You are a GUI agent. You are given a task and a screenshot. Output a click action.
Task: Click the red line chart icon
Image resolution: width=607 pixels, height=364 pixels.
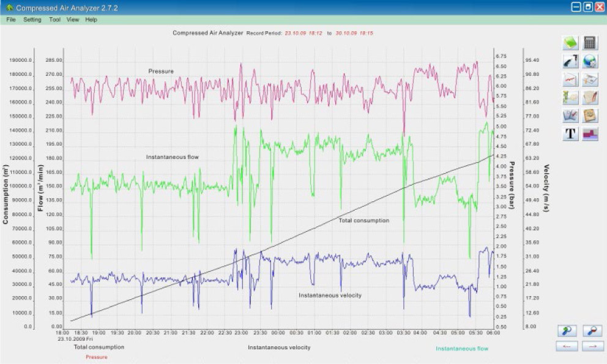tap(570, 79)
